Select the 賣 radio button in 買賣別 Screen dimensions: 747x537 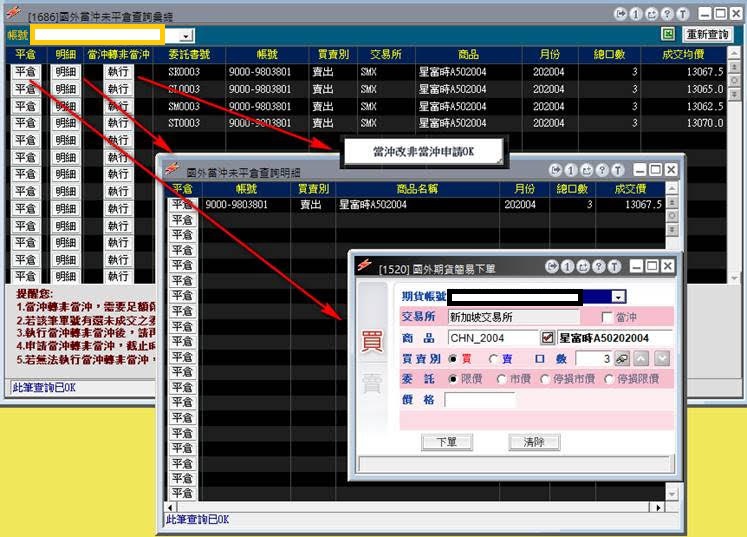tap(494, 359)
